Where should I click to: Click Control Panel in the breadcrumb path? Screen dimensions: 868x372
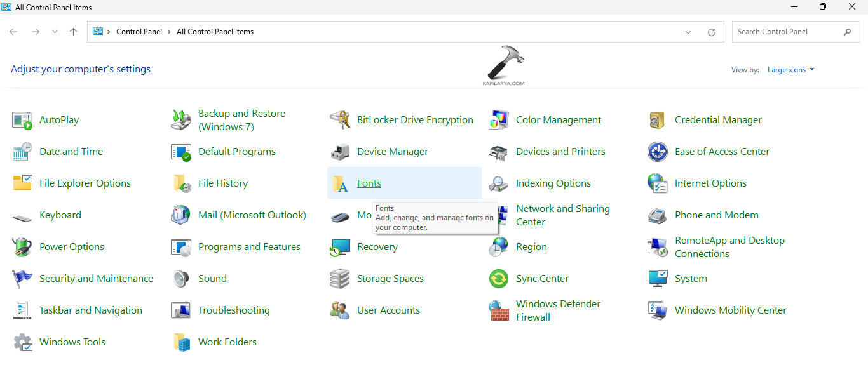(x=139, y=32)
